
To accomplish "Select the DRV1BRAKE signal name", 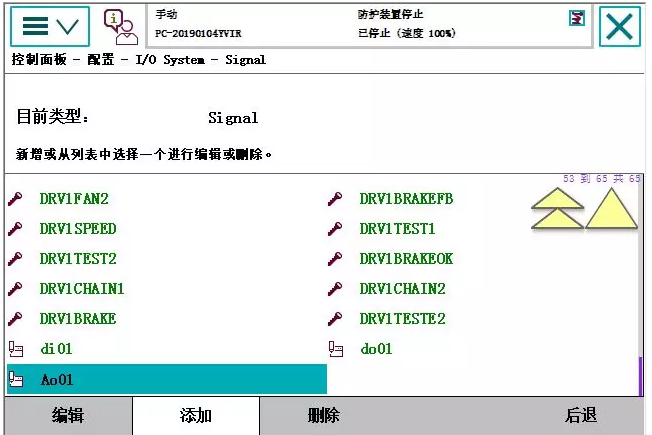I will click(78, 319).
